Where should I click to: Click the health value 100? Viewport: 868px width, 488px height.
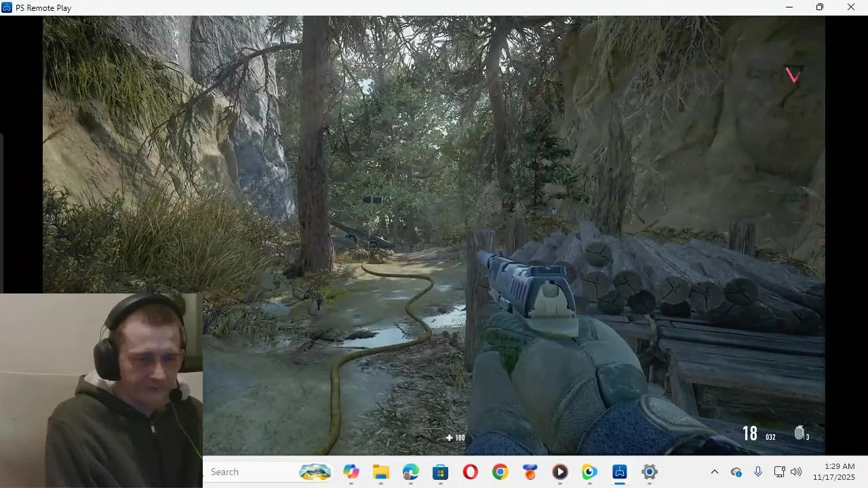(460, 438)
